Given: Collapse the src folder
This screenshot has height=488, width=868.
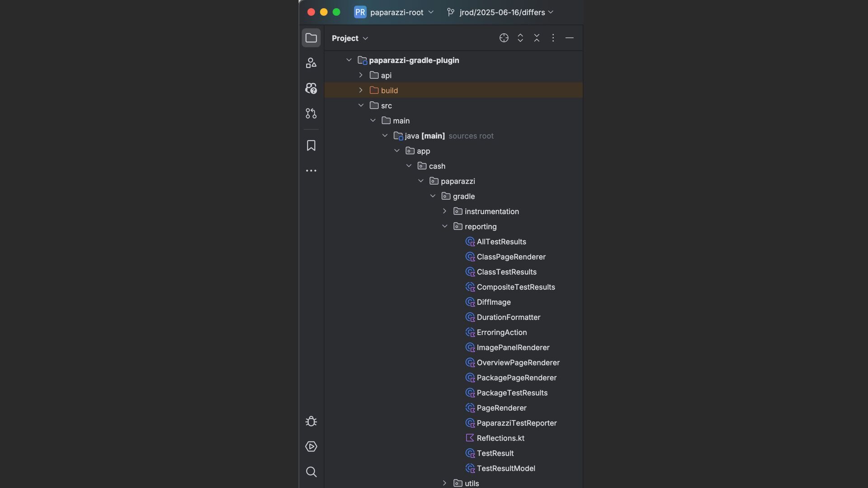Looking at the screenshot, I should tap(361, 106).
